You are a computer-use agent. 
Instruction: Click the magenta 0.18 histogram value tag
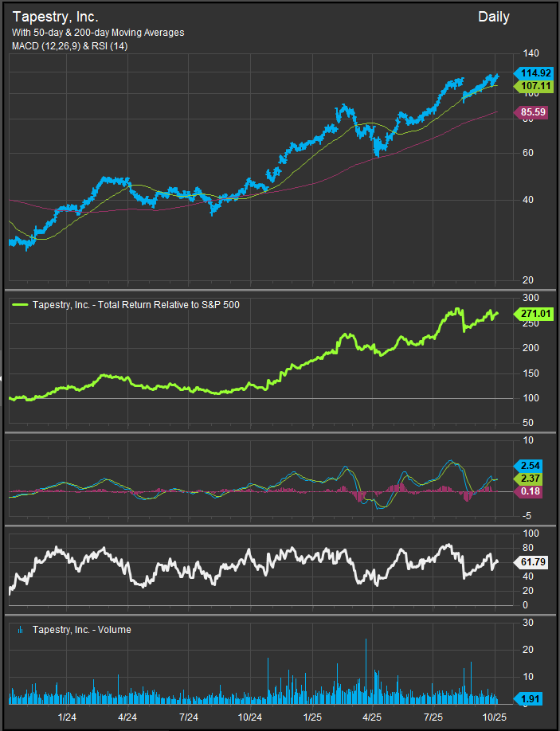[x=529, y=492]
